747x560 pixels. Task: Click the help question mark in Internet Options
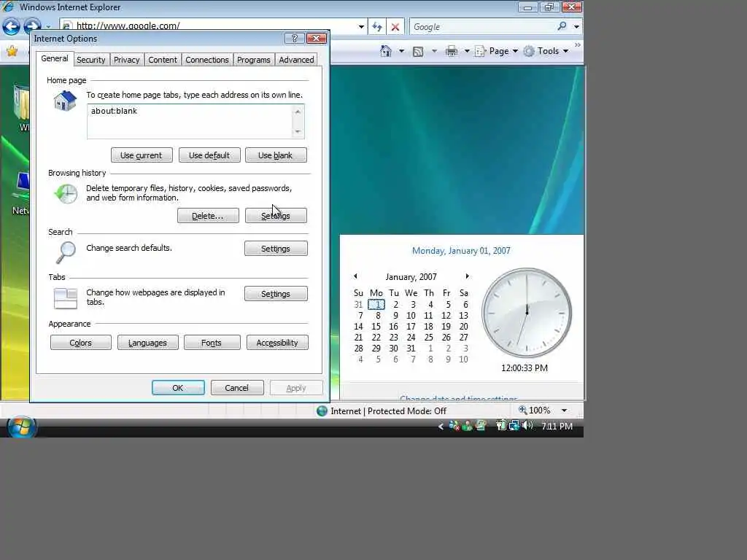click(294, 39)
